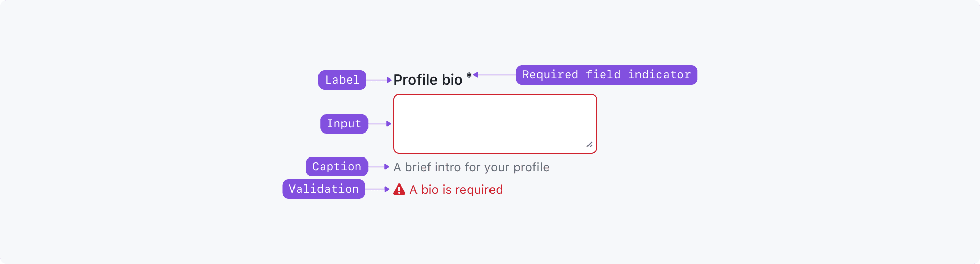The width and height of the screenshot is (980, 264).
Task: Click the Profile bio label text
Action: tap(427, 80)
